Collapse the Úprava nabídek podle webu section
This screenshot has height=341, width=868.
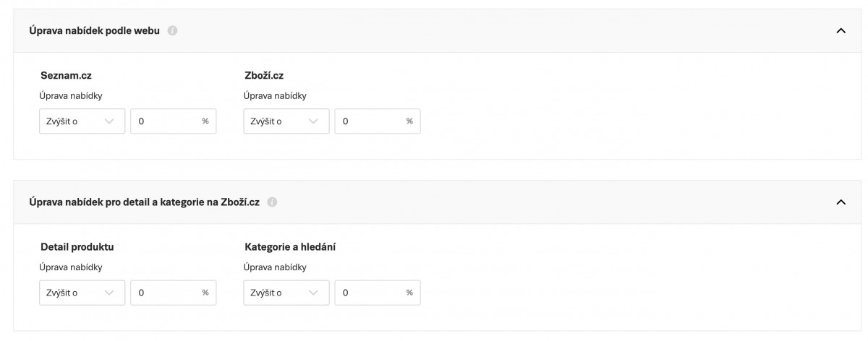841,30
